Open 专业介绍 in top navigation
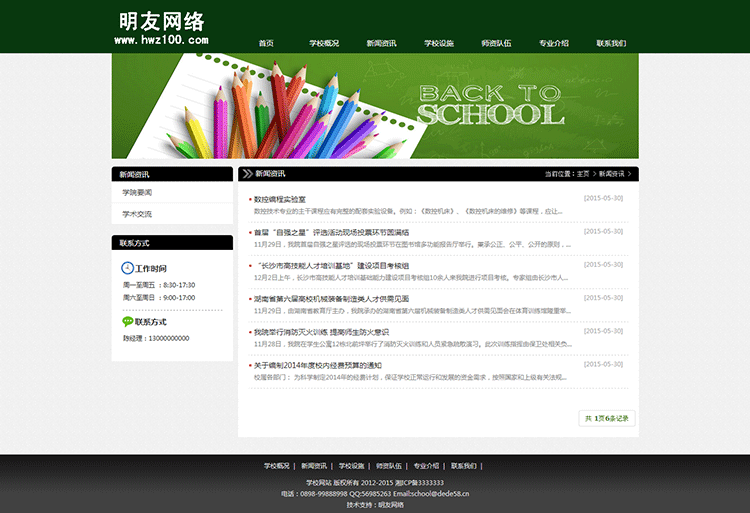The image size is (750, 513). pos(553,43)
